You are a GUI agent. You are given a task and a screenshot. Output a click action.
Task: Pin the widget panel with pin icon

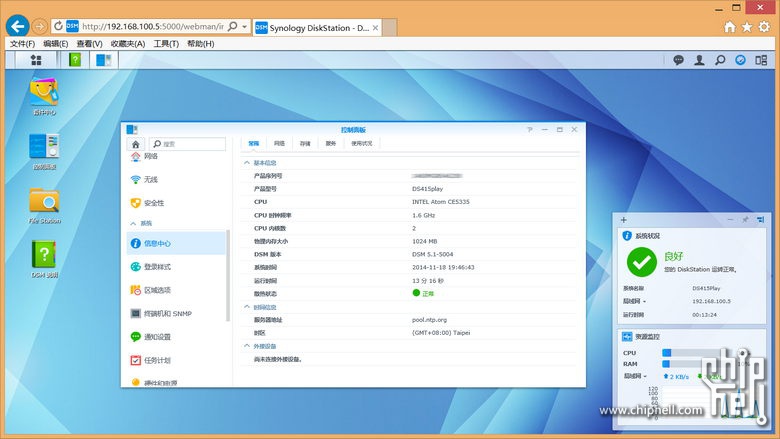point(745,220)
